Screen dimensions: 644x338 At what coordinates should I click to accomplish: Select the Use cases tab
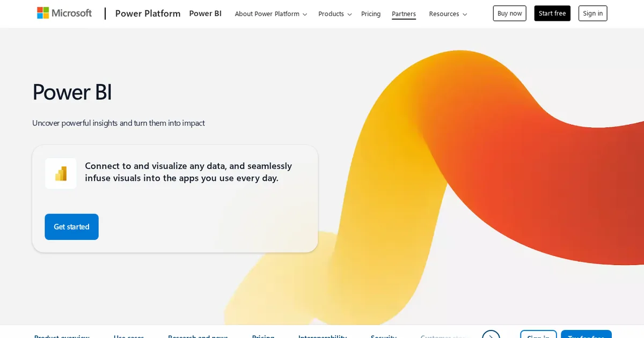click(129, 336)
